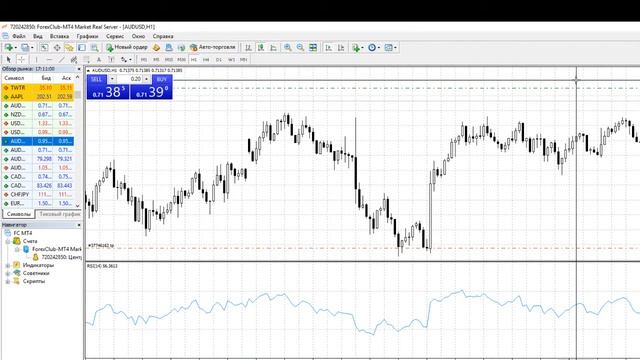This screenshot has height=360, width=640.
Task: Select the AAPL row in Market Watch
Action: click(38, 96)
